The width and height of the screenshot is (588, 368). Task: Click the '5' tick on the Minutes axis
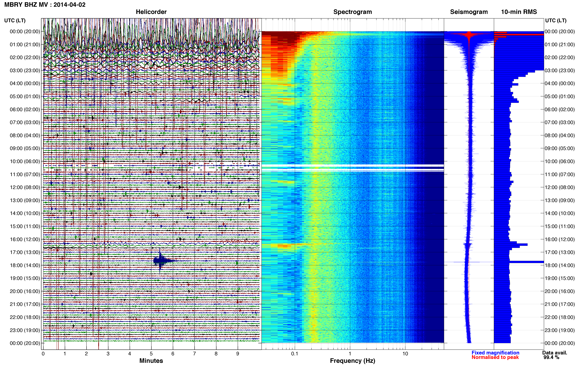[x=151, y=354]
